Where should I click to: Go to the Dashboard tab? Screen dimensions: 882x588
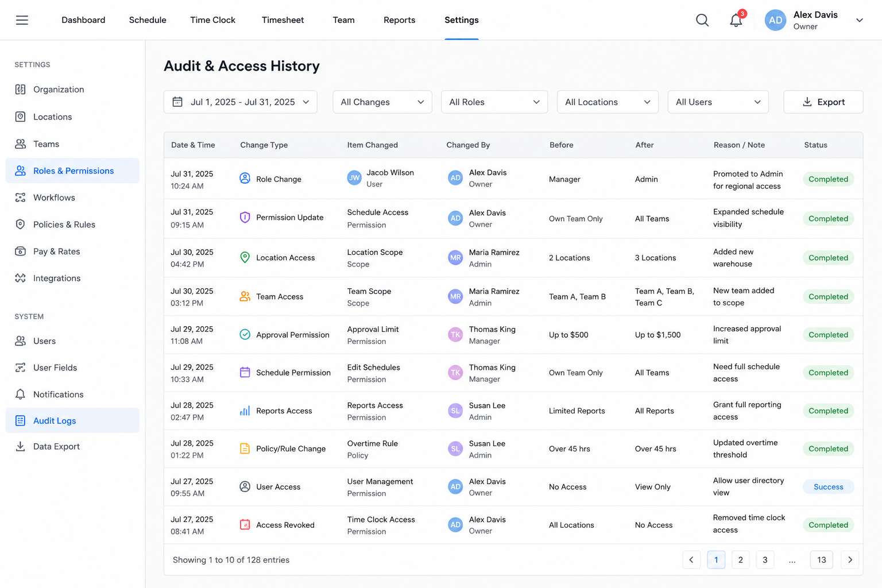[83, 20]
